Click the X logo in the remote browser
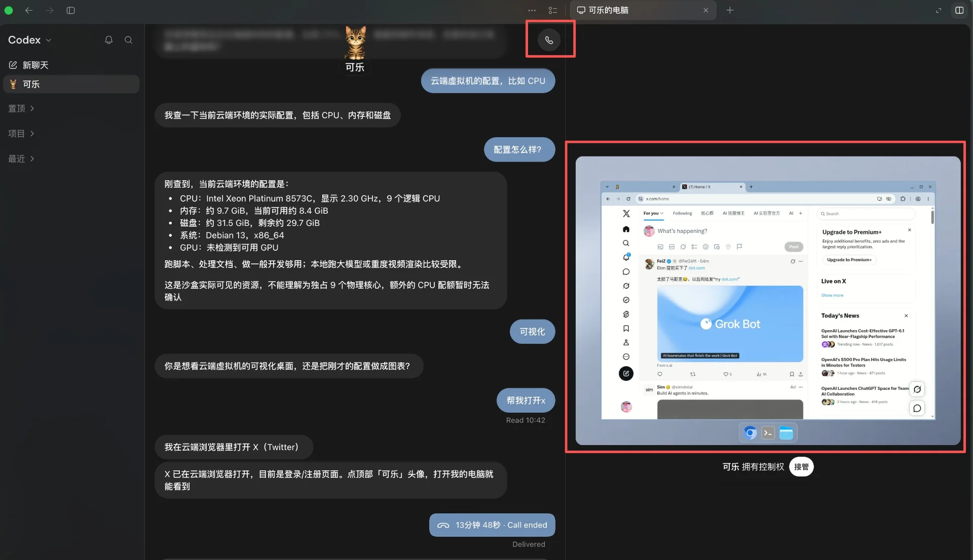This screenshot has width=973, height=560. coord(626,214)
